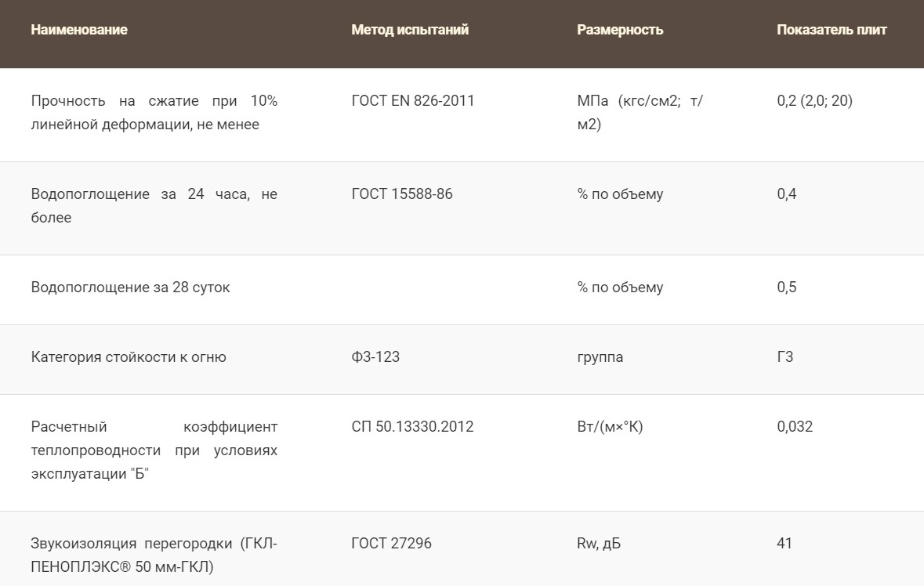Click the "Категория стойкости к огню" row name

[x=129, y=357]
